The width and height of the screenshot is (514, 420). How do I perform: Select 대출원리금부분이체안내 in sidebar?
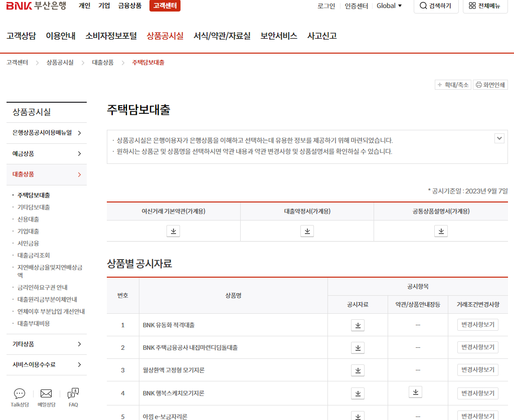pos(47,299)
